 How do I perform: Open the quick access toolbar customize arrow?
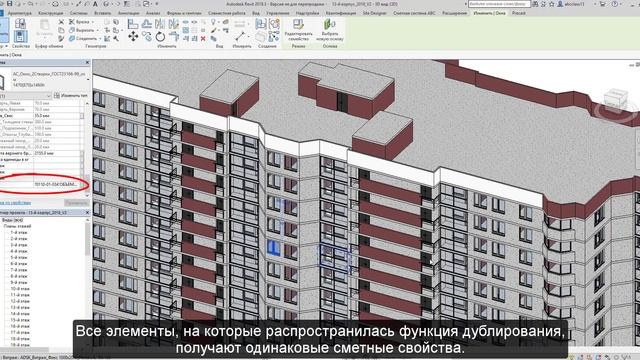click(x=157, y=4)
